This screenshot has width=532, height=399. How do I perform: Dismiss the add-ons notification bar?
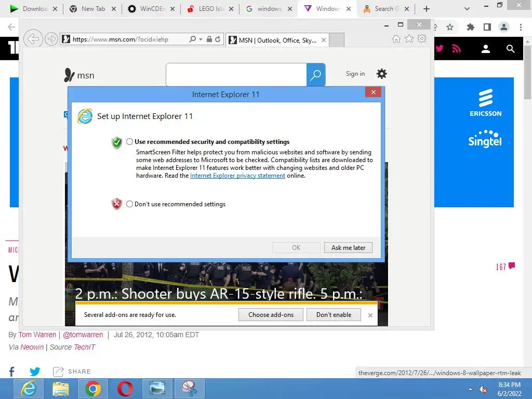point(370,315)
